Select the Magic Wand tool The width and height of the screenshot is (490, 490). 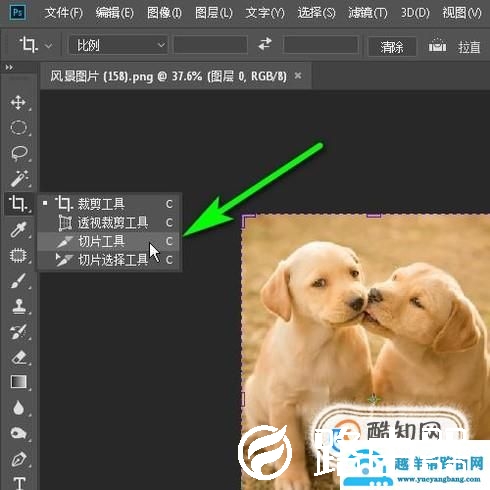(19, 178)
